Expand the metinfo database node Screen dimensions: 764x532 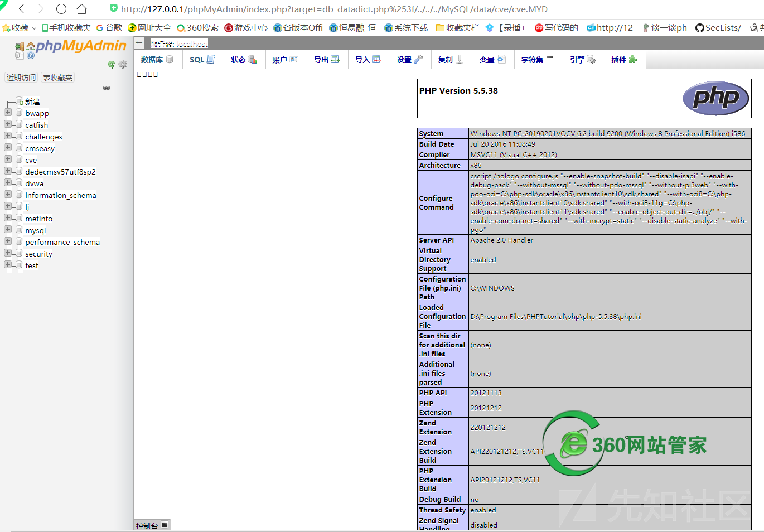(8, 217)
